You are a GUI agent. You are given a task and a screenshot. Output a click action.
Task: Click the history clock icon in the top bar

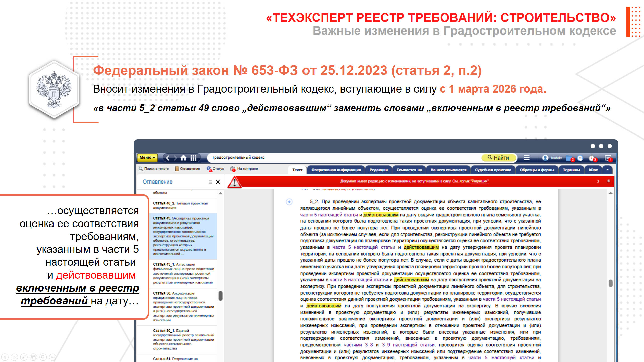[580, 158]
